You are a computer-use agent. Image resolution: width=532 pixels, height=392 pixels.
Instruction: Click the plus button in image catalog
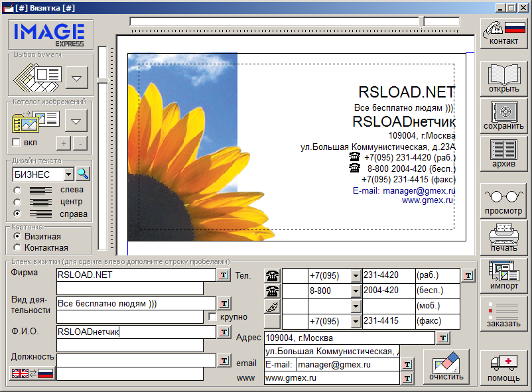pyautogui.click(x=64, y=143)
